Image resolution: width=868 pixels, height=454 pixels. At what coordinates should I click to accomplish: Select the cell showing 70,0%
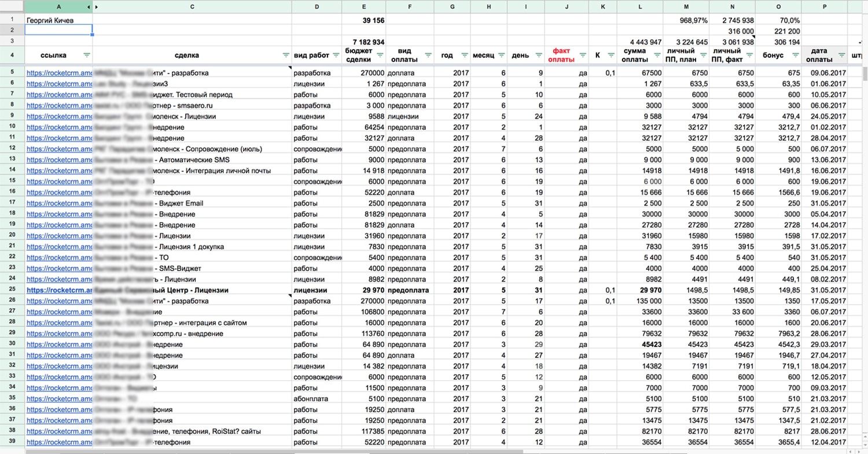pos(778,20)
